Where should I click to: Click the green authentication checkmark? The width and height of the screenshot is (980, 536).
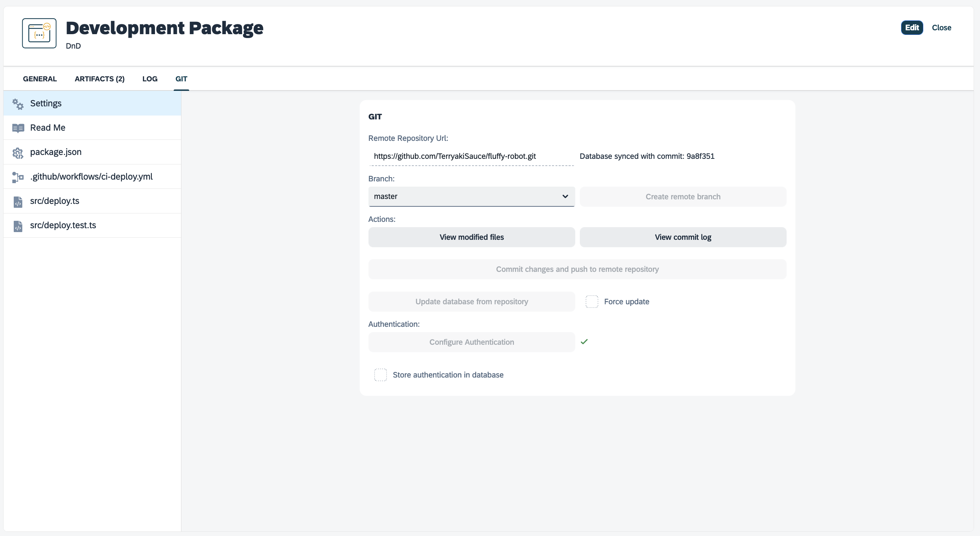click(584, 342)
